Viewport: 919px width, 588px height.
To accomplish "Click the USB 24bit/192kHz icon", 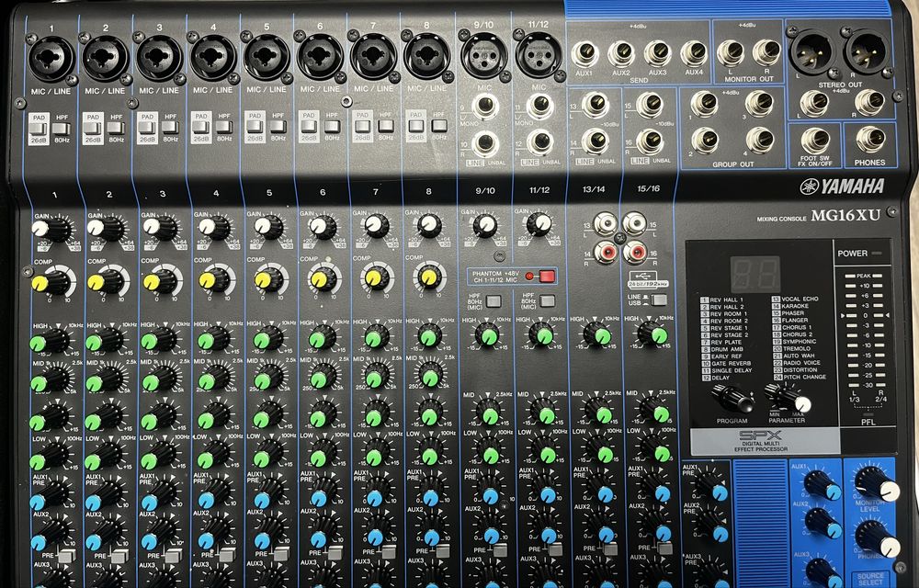I will (x=647, y=278).
